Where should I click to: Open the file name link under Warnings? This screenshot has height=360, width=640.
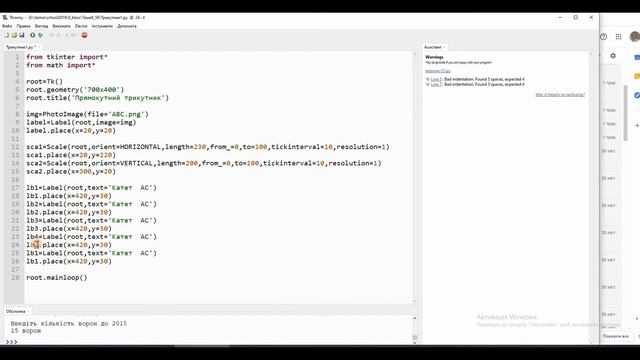pyautogui.click(x=438, y=71)
